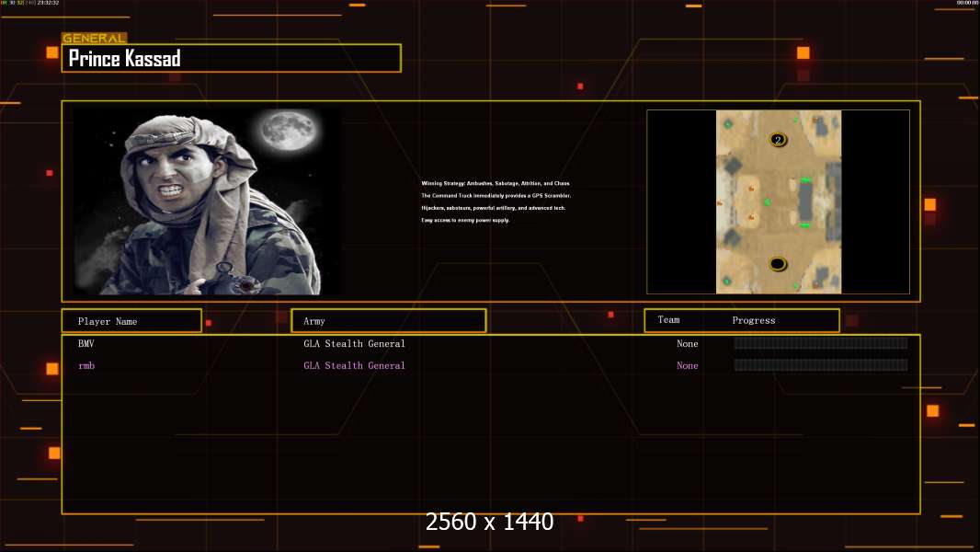Click Prince Kassad's portrait image
The height and width of the screenshot is (552, 980).
point(207,201)
